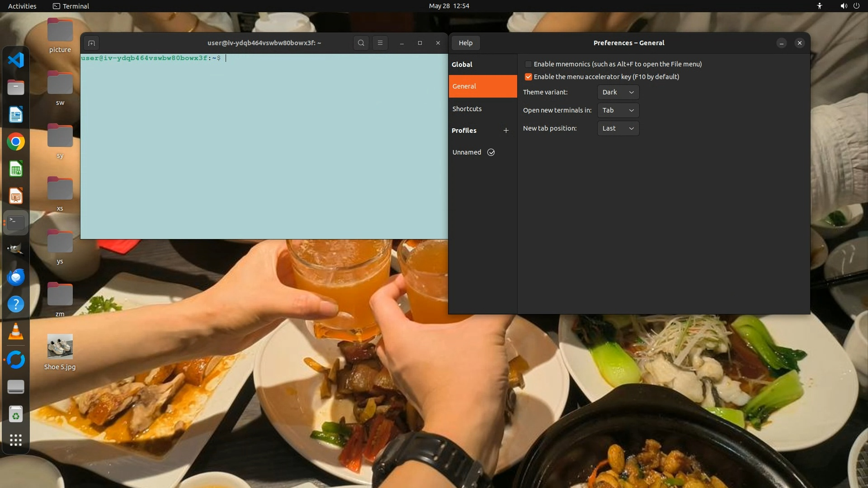Open a new terminal tab
The width and height of the screenshot is (868, 488).
point(91,43)
